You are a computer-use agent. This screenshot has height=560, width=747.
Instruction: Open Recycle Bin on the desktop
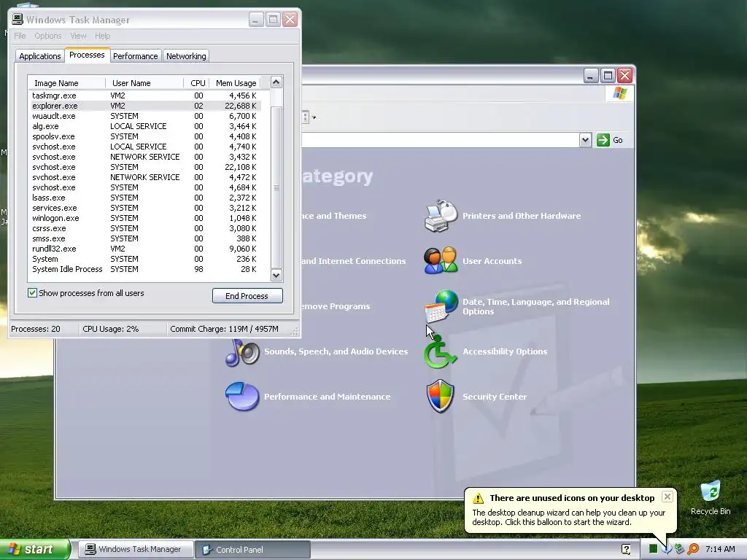click(x=711, y=498)
